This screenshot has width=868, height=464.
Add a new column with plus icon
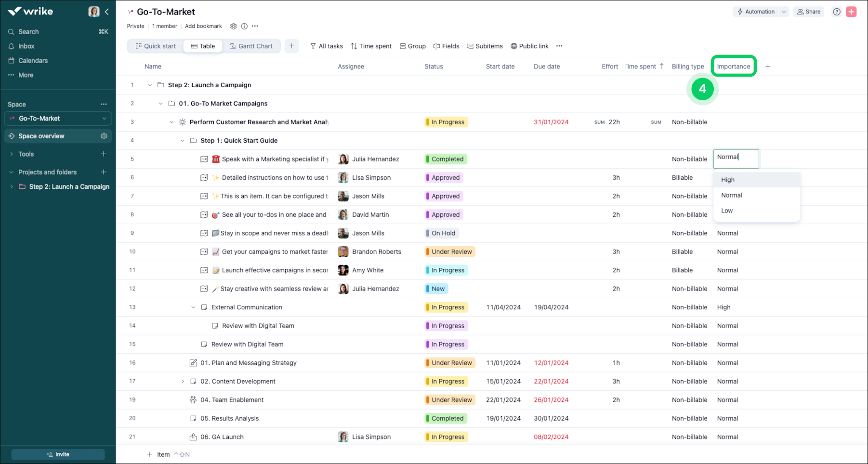tap(768, 66)
